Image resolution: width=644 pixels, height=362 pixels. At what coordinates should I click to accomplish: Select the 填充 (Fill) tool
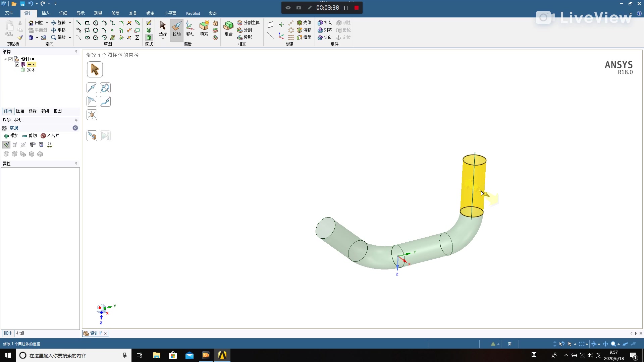click(x=203, y=29)
